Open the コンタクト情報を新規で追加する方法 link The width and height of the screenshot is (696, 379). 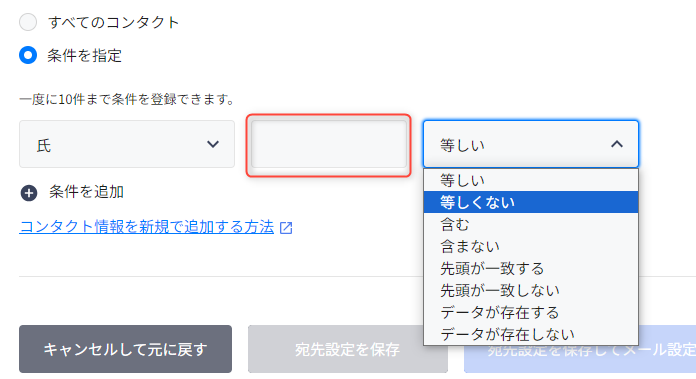[147, 227]
